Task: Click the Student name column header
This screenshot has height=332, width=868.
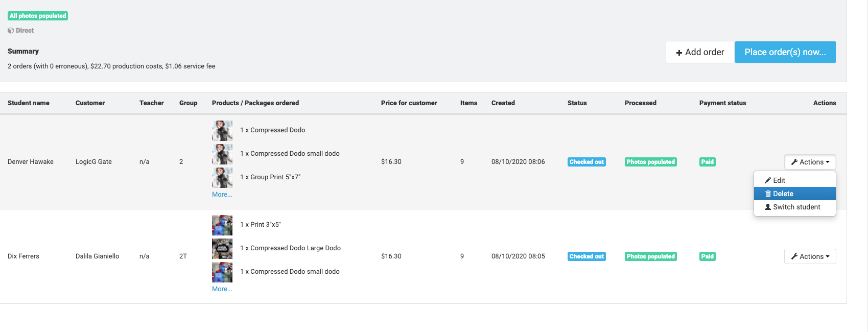Action: (x=29, y=103)
